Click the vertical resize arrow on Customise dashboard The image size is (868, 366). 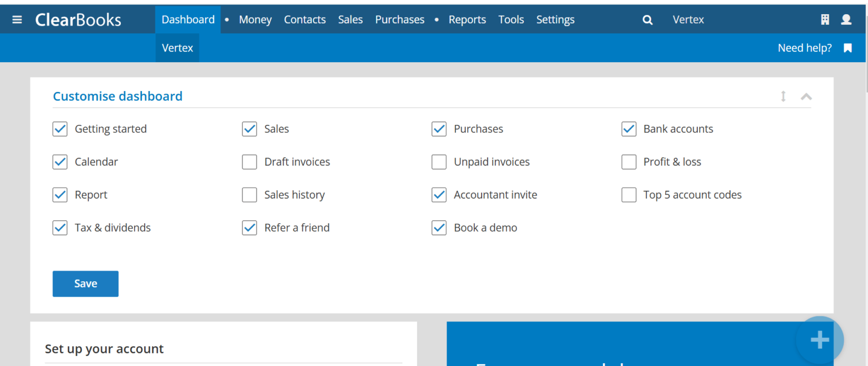coord(783,97)
